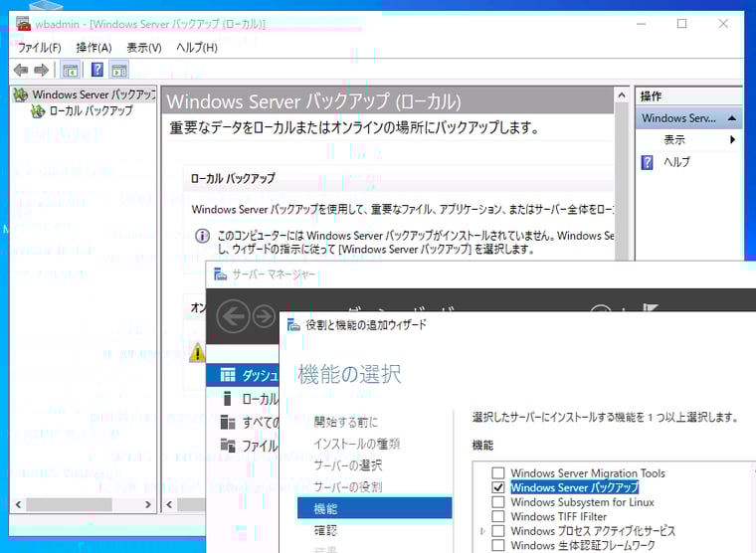
Task: Minimize the wbadmin window
Action: (x=641, y=24)
